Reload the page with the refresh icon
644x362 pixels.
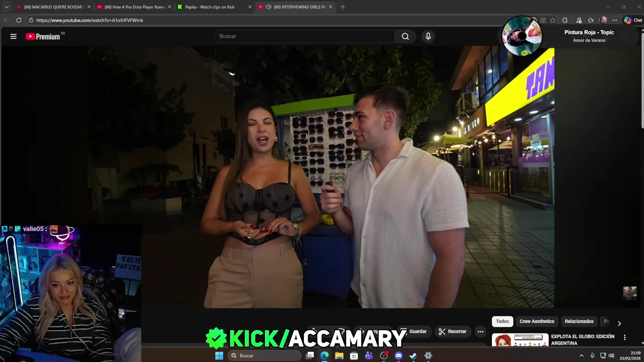tap(19, 20)
